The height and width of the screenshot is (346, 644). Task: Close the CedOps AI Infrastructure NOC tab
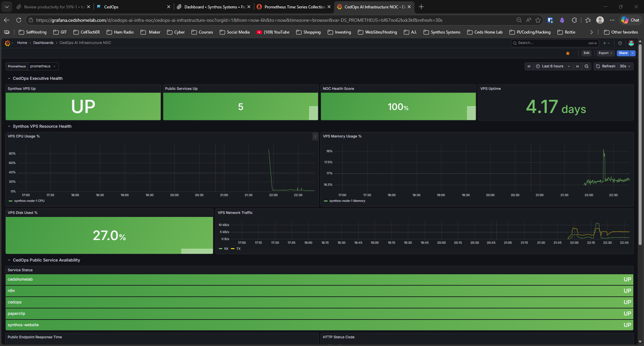point(409,7)
